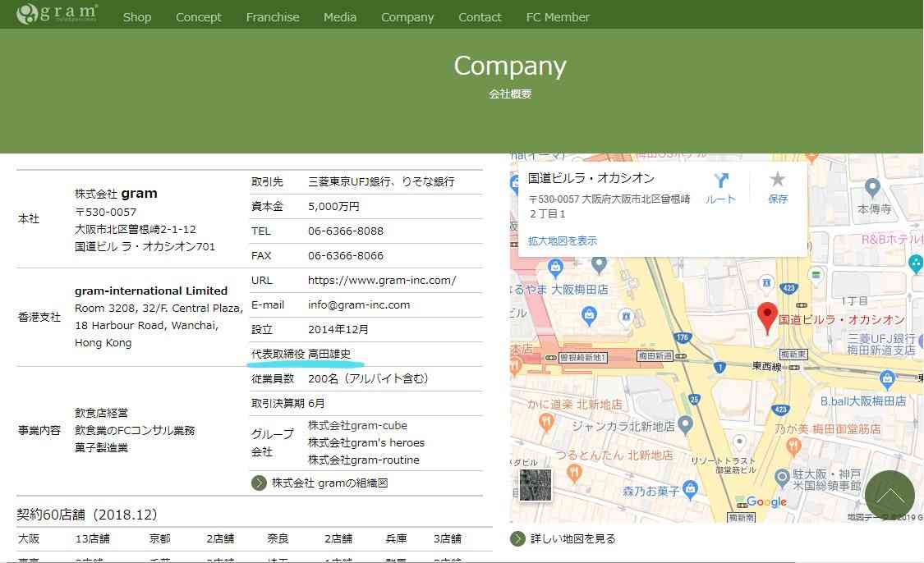
Task: Open the 拡大地図を表示 larger map link
Action: click(x=562, y=240)
